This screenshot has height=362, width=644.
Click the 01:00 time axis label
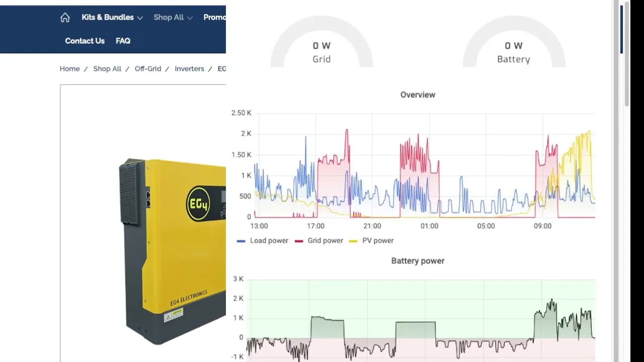pos(429,226)
